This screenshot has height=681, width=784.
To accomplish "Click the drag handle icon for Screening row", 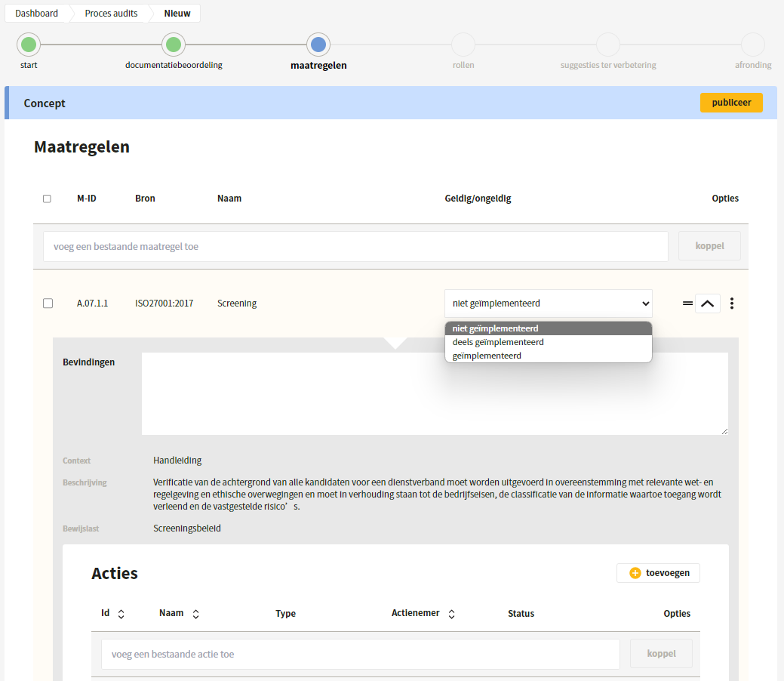I will (x=687, y=304).
